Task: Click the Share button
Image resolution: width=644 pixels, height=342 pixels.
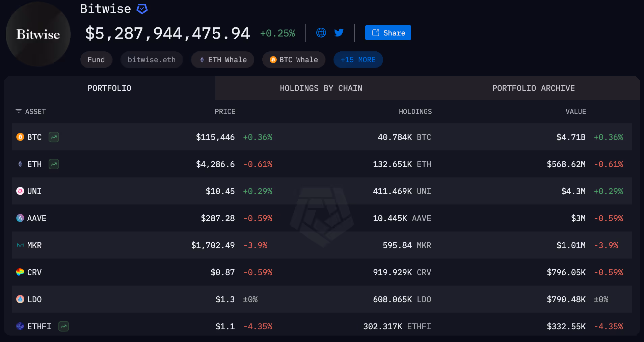Action: point(388,33)
